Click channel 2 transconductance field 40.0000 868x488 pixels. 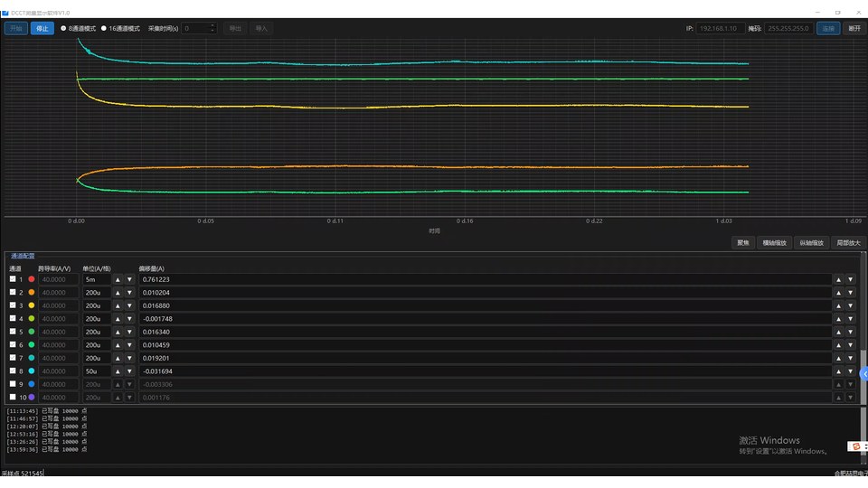58,292
